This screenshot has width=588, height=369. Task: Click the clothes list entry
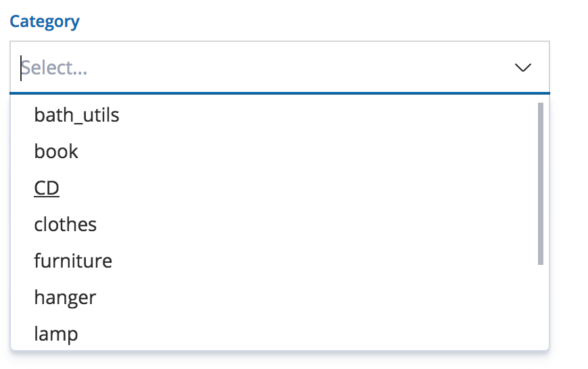pos(66,224)
